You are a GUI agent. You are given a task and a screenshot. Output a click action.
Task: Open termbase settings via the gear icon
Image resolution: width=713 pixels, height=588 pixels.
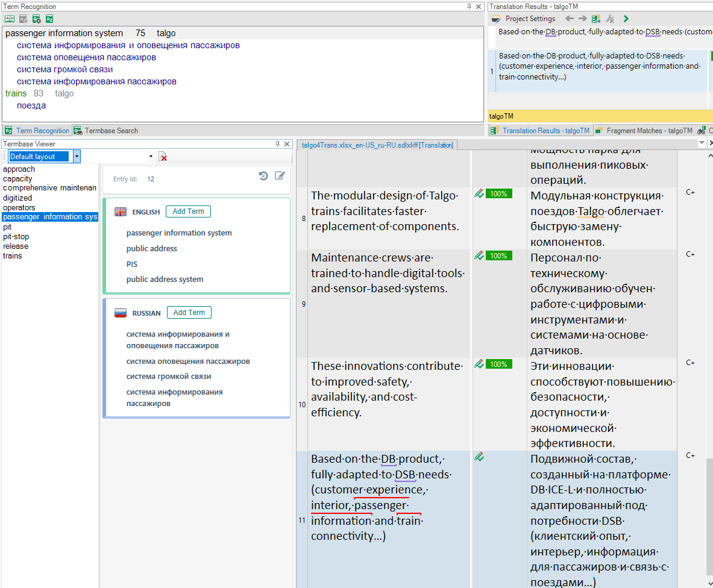(x=36, y=19)
